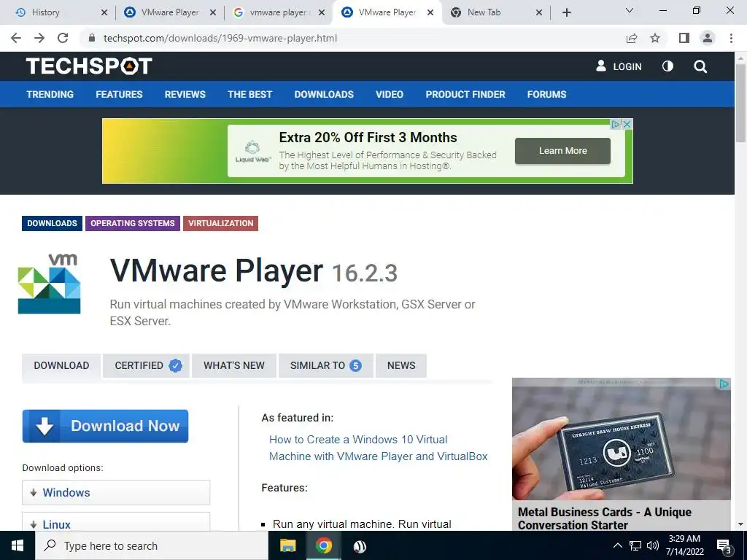
Task: Go back using the browser back arrow
Action: tap(16, 38)
